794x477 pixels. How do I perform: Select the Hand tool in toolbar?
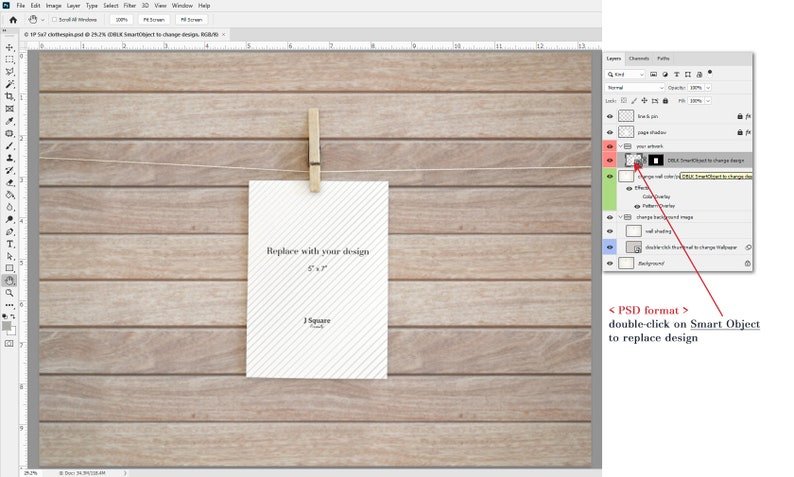click(9, 281)
